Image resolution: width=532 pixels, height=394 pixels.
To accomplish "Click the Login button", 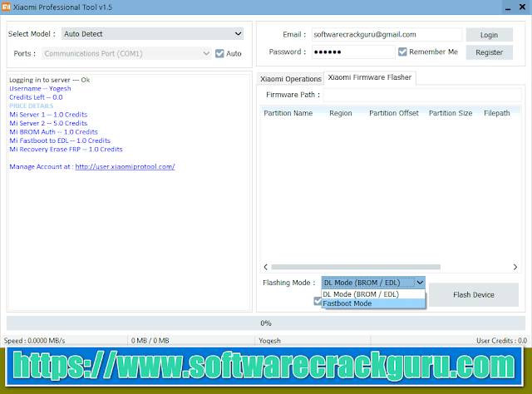I will [489, 35].
